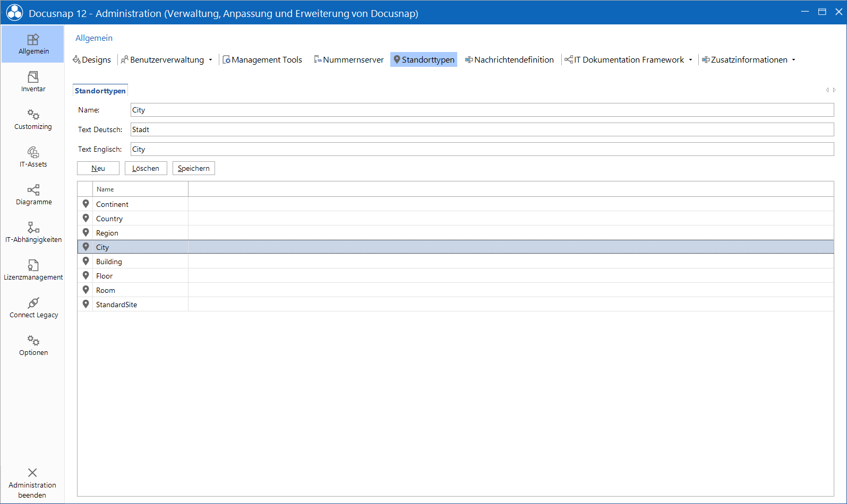This screenshot has height=504, width=847.
Task: Open the Customizing sidebar section
Action: [33, 119]
